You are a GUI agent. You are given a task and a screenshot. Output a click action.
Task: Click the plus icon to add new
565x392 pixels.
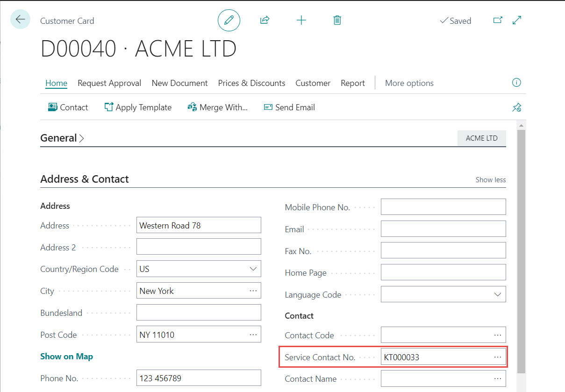point(301,20)
